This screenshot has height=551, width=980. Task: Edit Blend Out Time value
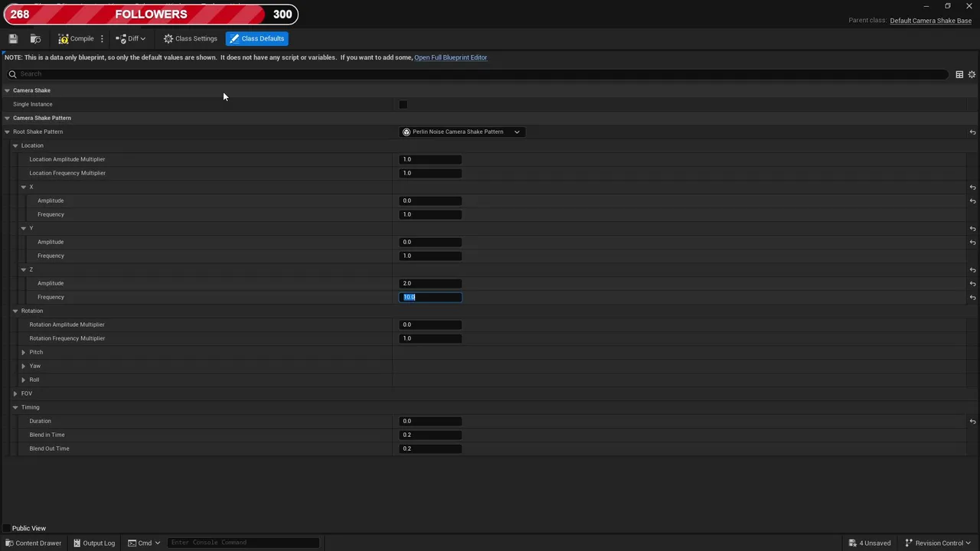(430, 448)
